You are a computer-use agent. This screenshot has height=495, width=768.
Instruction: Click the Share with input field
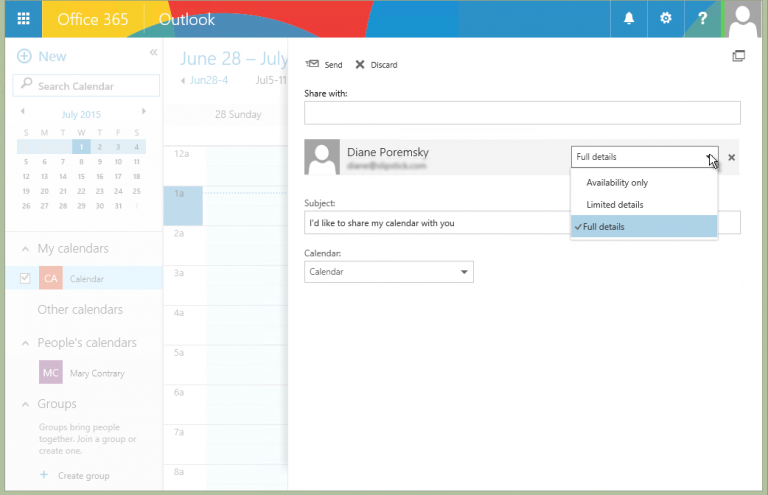click(522, 113)
